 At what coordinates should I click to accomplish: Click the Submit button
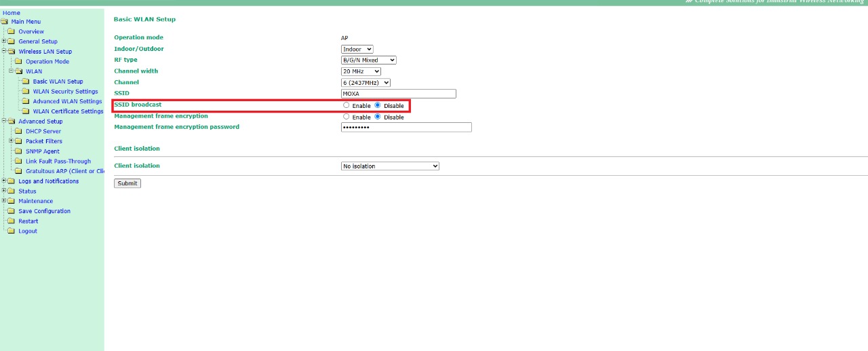(127, 183)
